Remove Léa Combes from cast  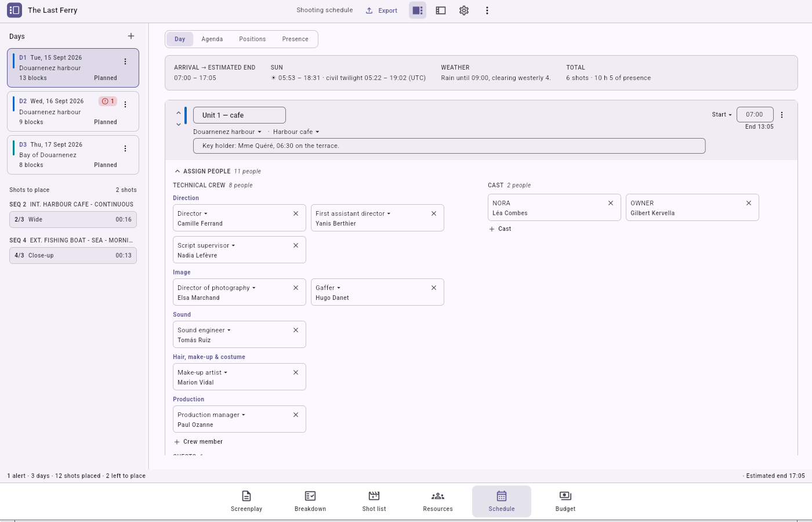[611, 203]
